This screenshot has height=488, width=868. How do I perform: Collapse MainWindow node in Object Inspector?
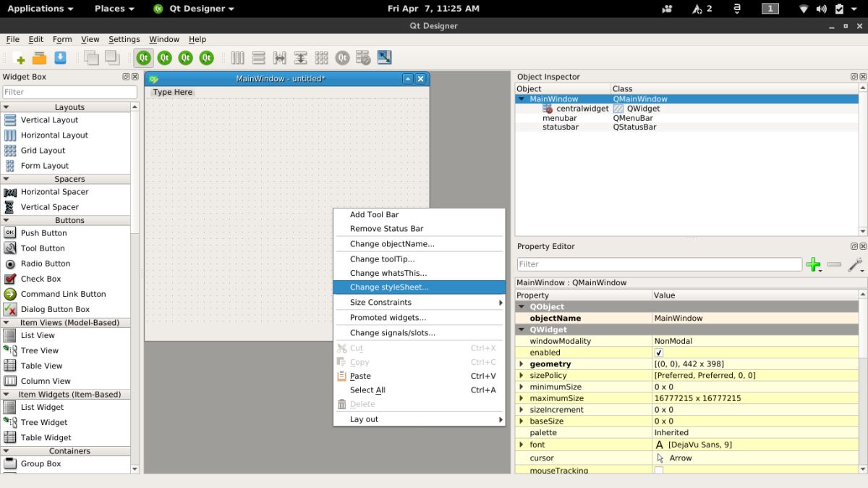point(522,99)
